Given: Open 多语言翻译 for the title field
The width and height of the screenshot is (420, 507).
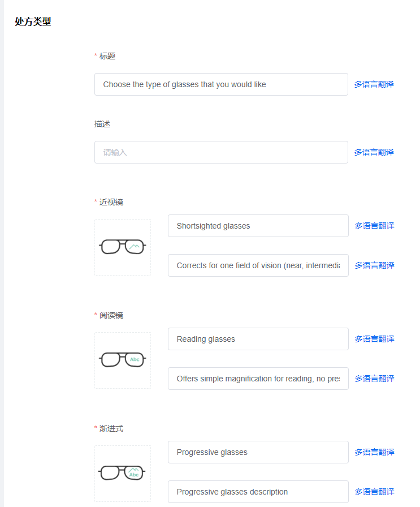Looking at the screenshot, I should (374, 84).
